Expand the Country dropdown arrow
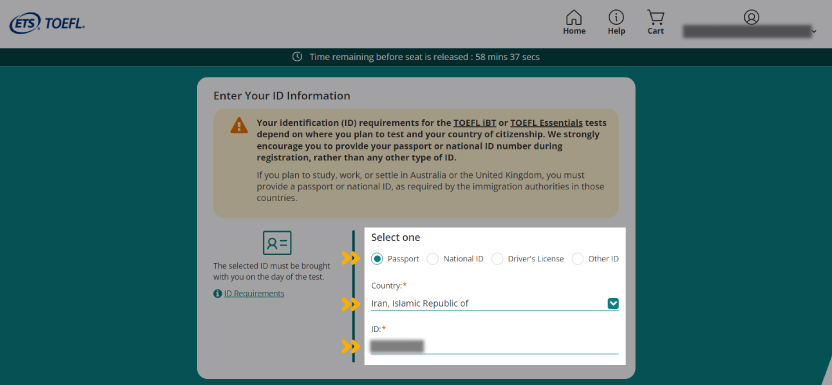Screen dimensions: 832x385 (613, 304)
